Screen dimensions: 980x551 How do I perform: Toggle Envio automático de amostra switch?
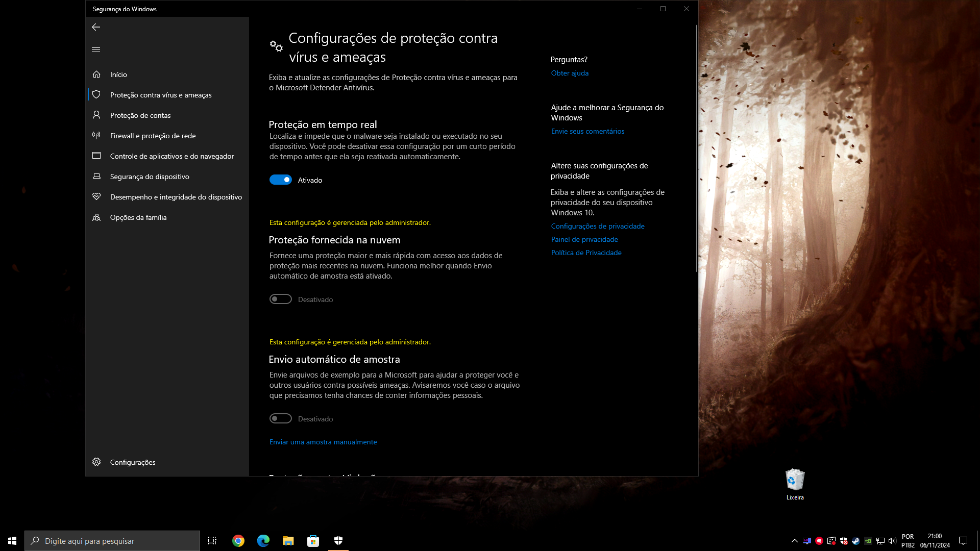tap(281, 418)
